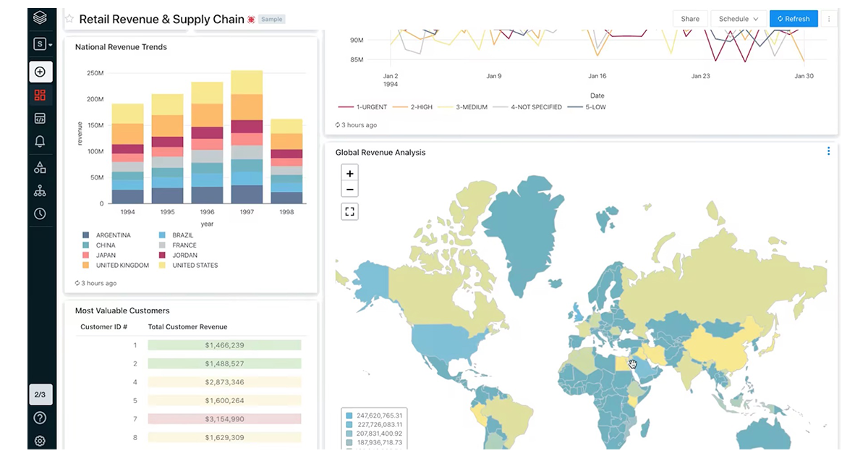Open the dashboard more options kebab menu
The image size is (868, 456).
[829, 19]
